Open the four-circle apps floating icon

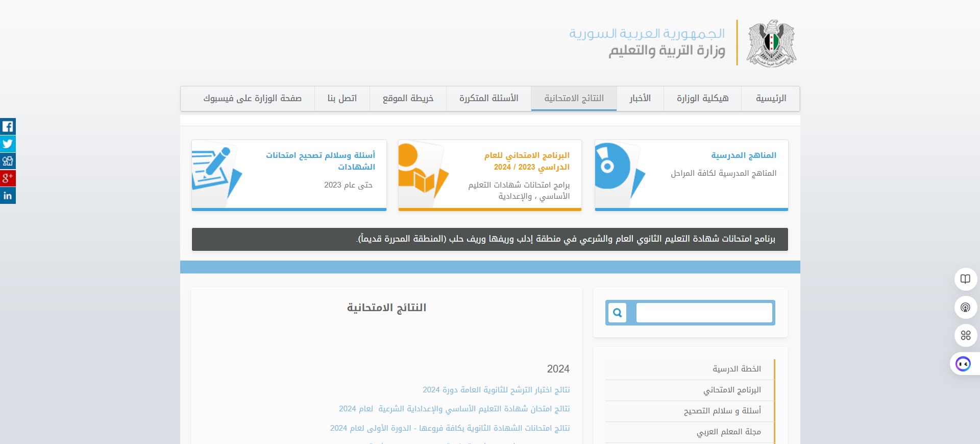coord(965,335)
